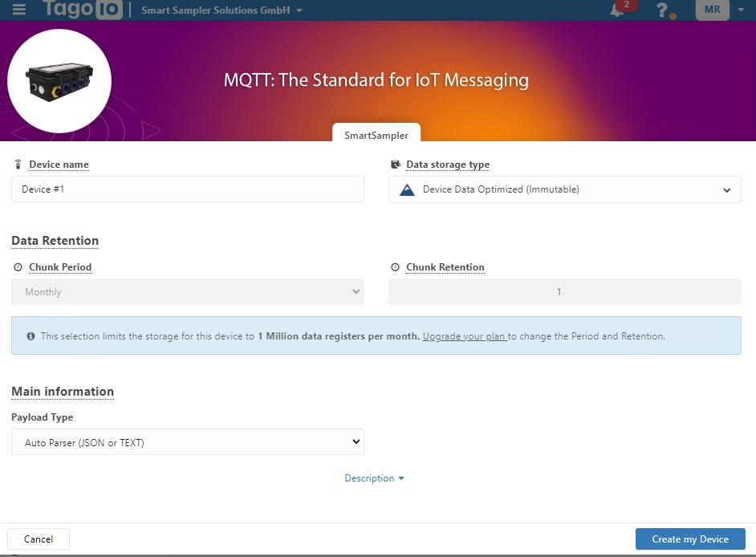
Task: Expand the Description section
Action: (374, 478)
